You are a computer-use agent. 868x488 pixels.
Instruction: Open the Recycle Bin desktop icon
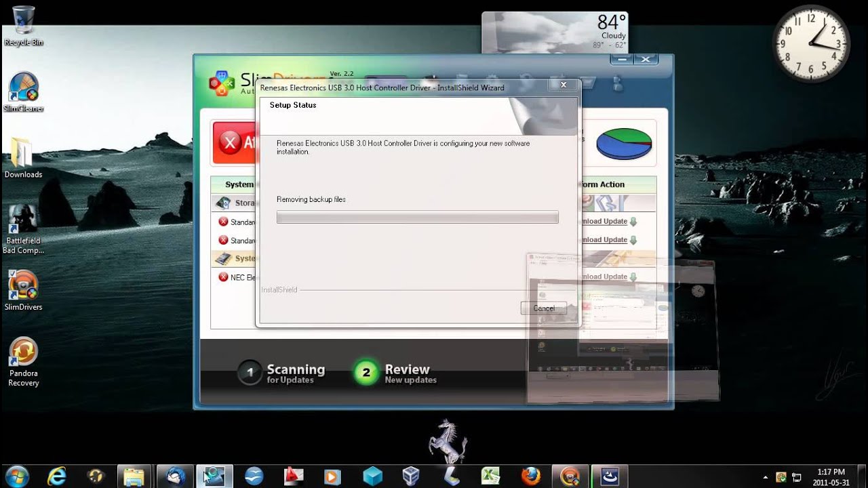click(x=24, y=26)
